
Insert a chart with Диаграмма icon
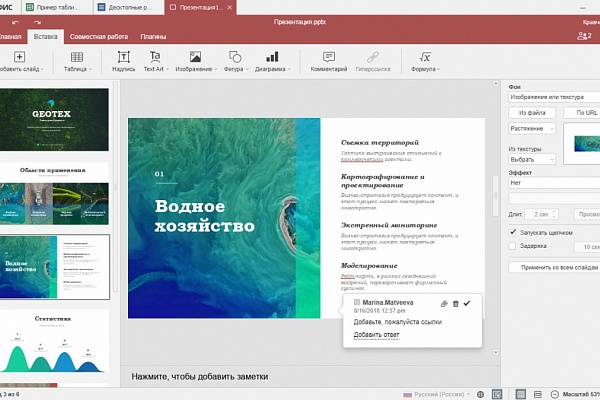click(x=272, y=57)
